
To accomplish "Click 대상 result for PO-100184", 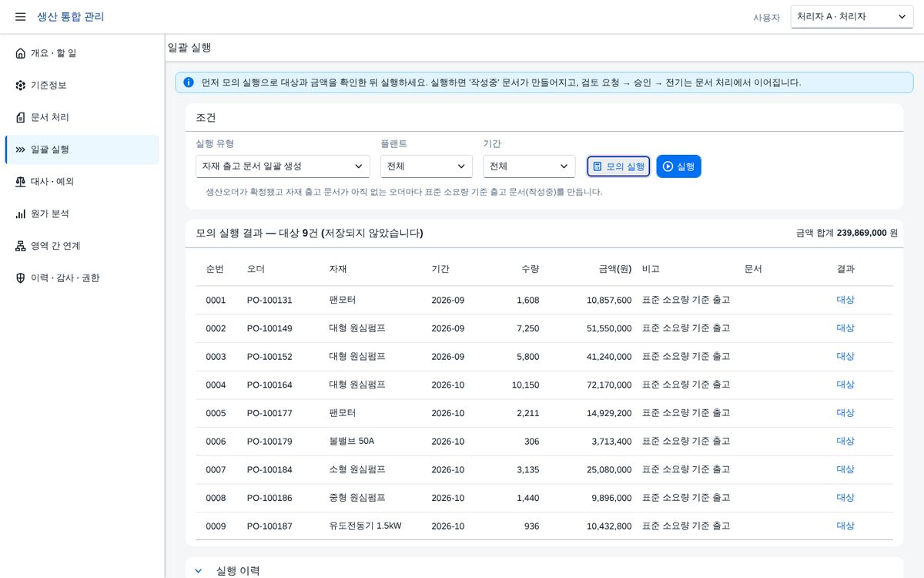I will 845,469.
